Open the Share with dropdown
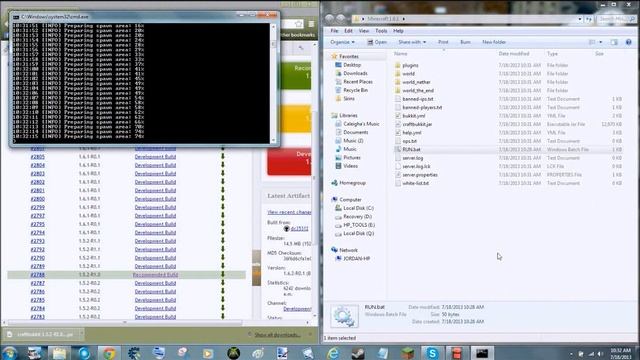The width and height of the screenshot is (640, 360). [412, 42]
